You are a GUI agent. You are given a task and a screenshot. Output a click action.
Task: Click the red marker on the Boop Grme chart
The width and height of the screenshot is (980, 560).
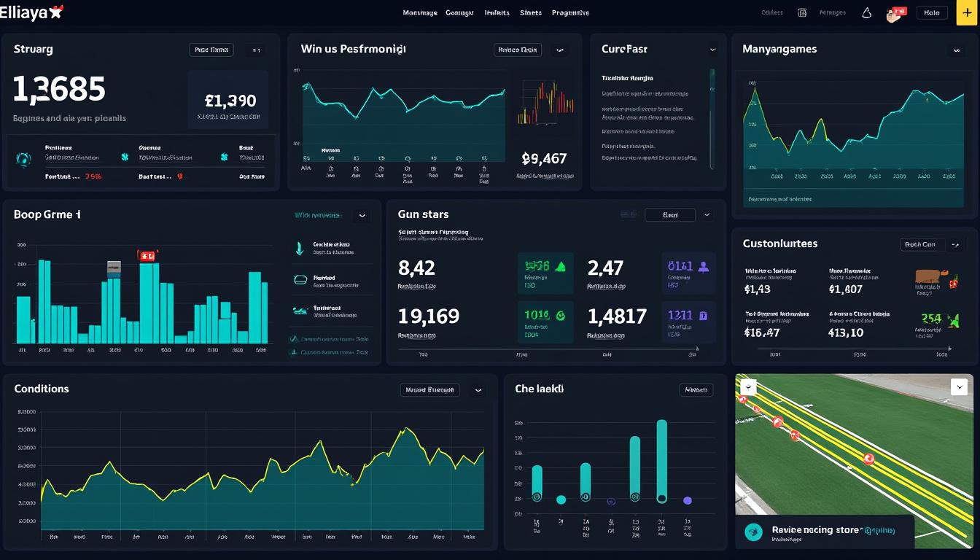click(147, 256)
